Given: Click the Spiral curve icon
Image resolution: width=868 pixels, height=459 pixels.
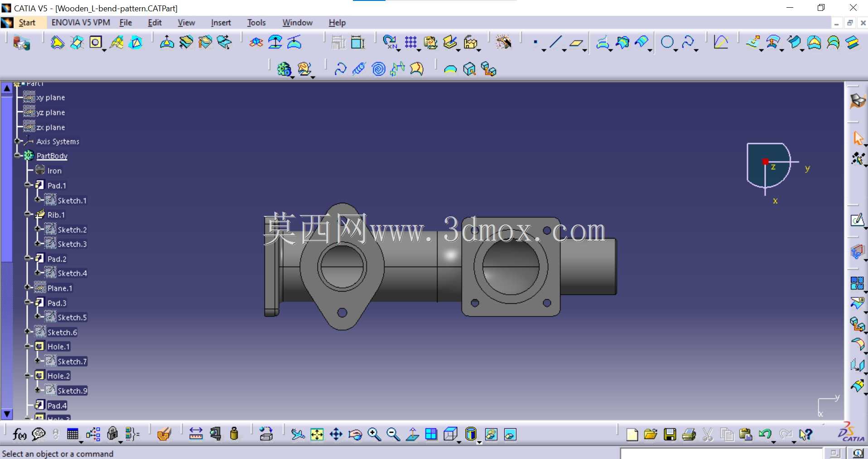Looking at the screenshot, I should pyautogui.click(x=378, y=69).
